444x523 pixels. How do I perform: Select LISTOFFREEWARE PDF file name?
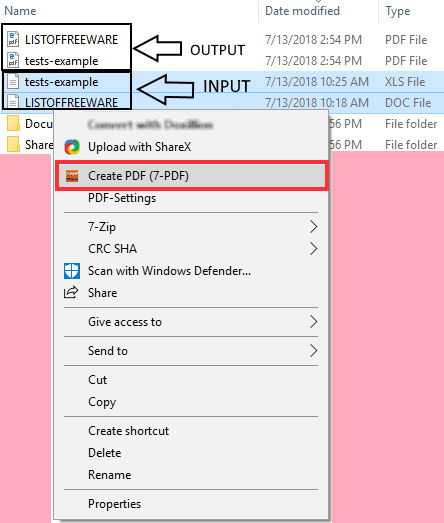coord(71,40)
